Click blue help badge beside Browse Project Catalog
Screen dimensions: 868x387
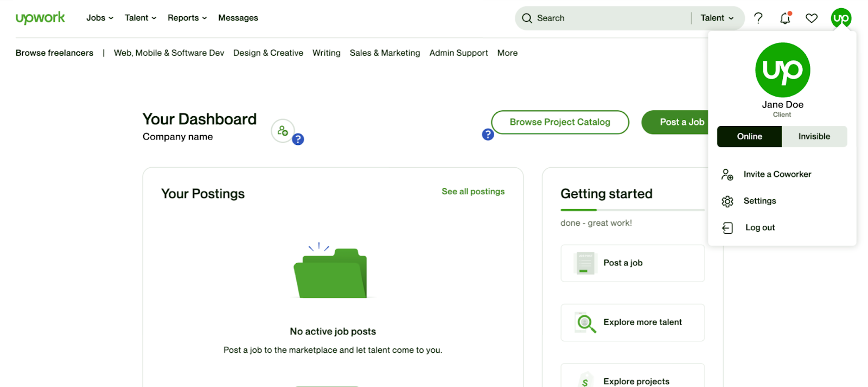(x=488, y=135)
